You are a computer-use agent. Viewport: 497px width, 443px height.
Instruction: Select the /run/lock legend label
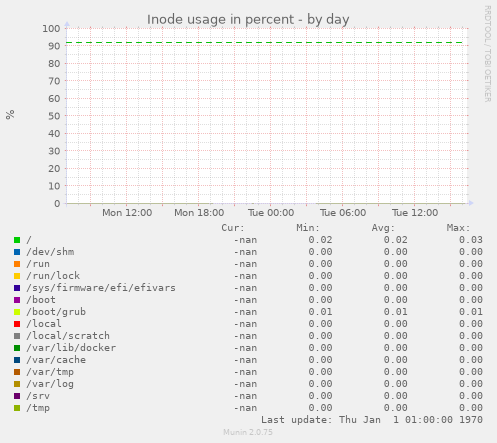point(53,276)
